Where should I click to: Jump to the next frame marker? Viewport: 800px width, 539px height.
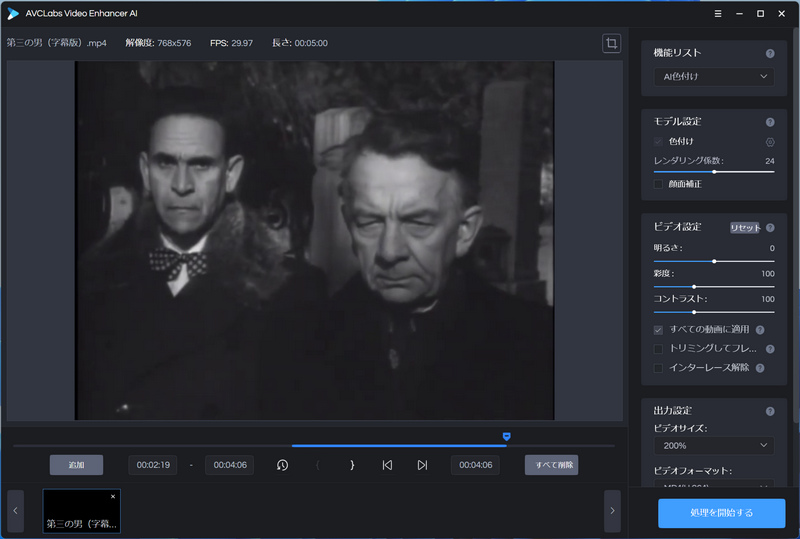(422, 465)
